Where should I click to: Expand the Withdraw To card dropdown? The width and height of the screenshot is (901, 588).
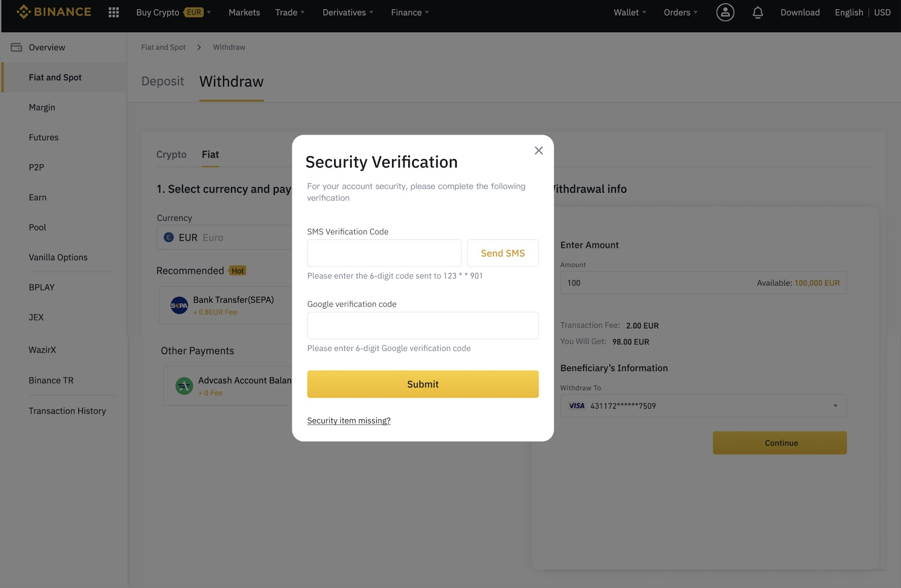pyautogui.click(x=835, y=406)
